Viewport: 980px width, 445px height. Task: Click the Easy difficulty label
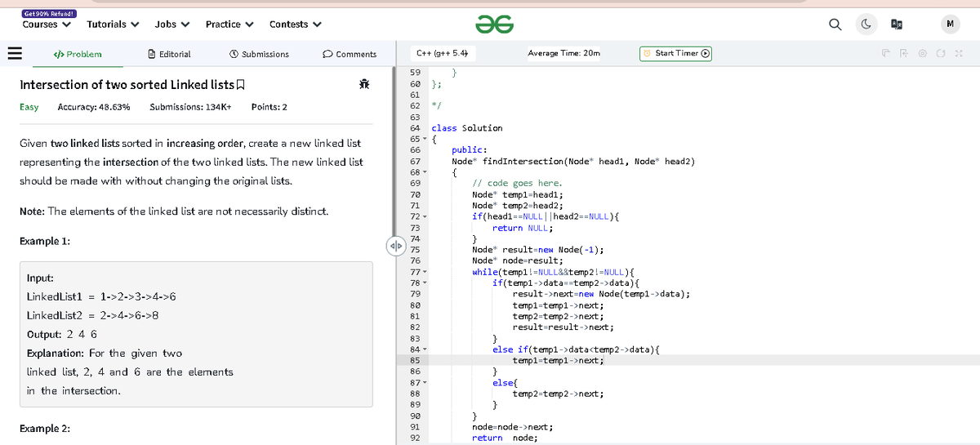pos(29,107)
